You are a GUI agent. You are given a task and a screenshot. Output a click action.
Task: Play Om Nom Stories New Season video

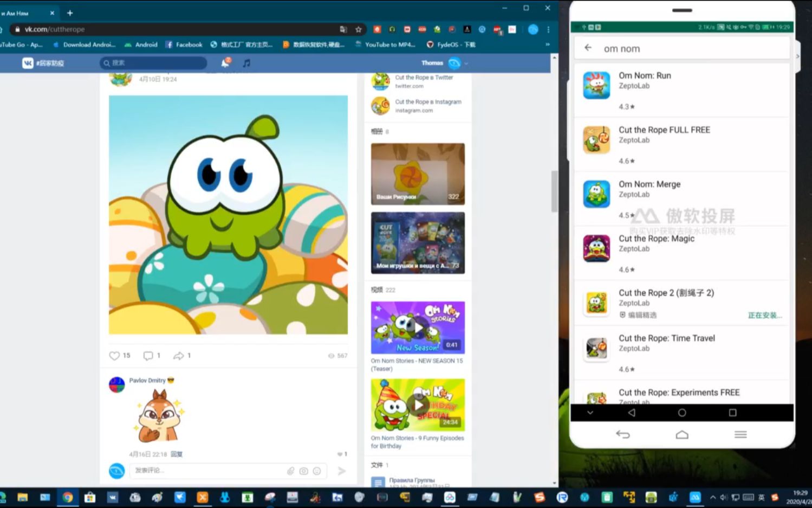click(418, 327)
